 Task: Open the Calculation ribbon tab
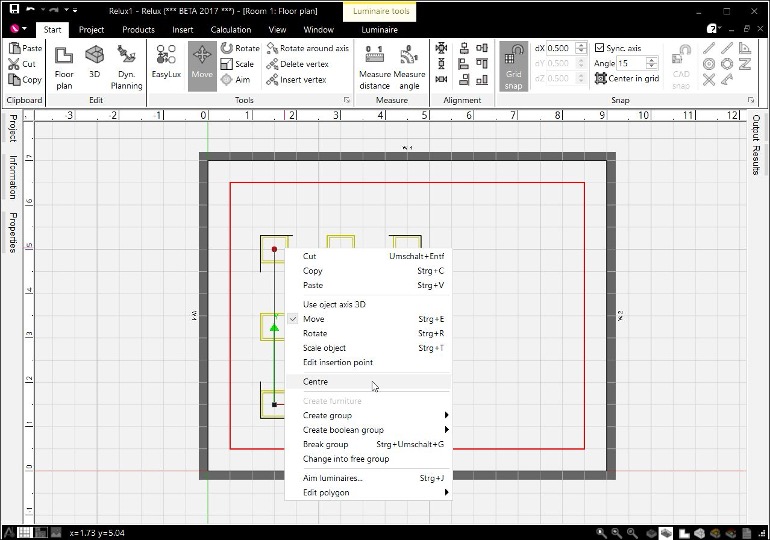231,29
